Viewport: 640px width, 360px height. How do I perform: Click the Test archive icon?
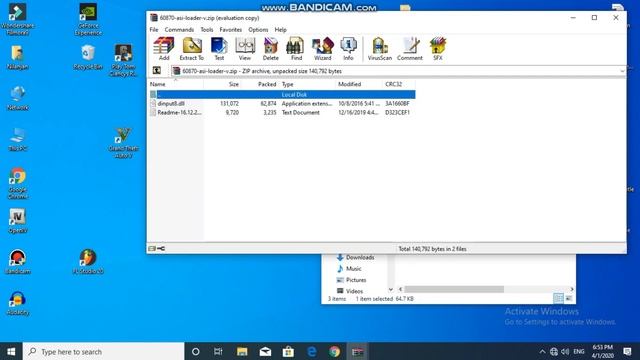[x=219, y=49]
